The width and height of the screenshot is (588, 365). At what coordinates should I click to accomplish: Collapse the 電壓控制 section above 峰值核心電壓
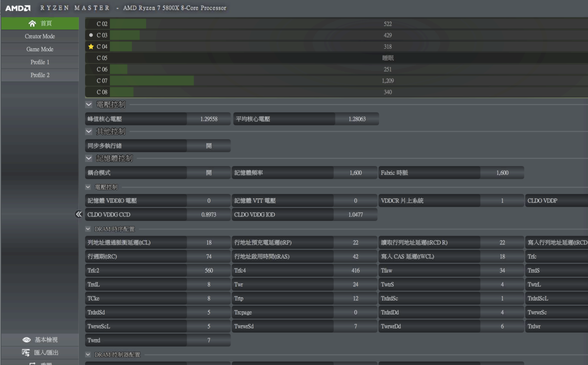pos(89,104)
